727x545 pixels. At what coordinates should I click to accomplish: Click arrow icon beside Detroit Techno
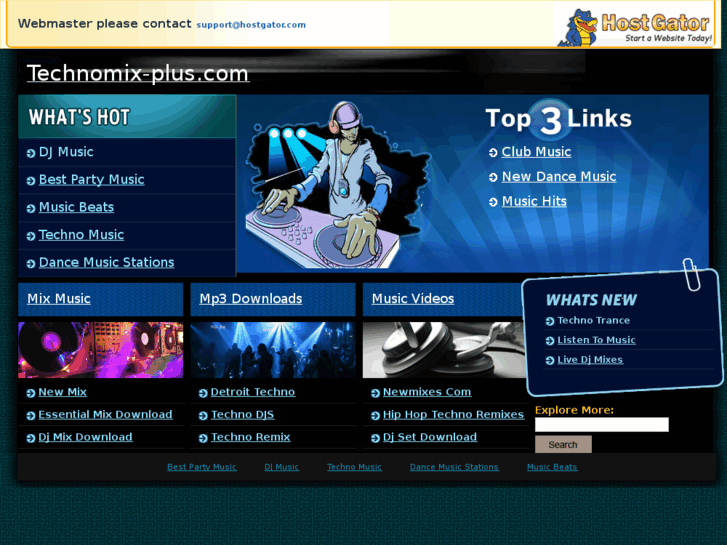(x=203, y=393)
